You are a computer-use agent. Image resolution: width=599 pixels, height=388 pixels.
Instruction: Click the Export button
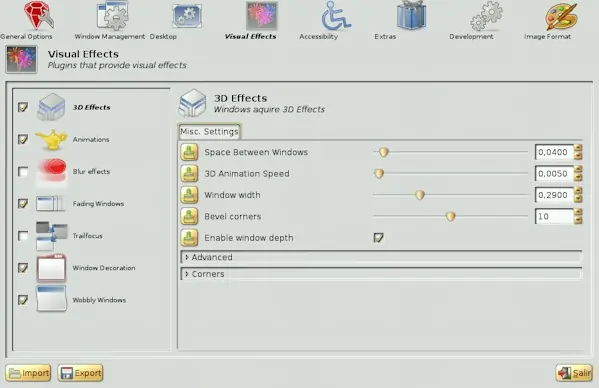(x=80, y=373)
